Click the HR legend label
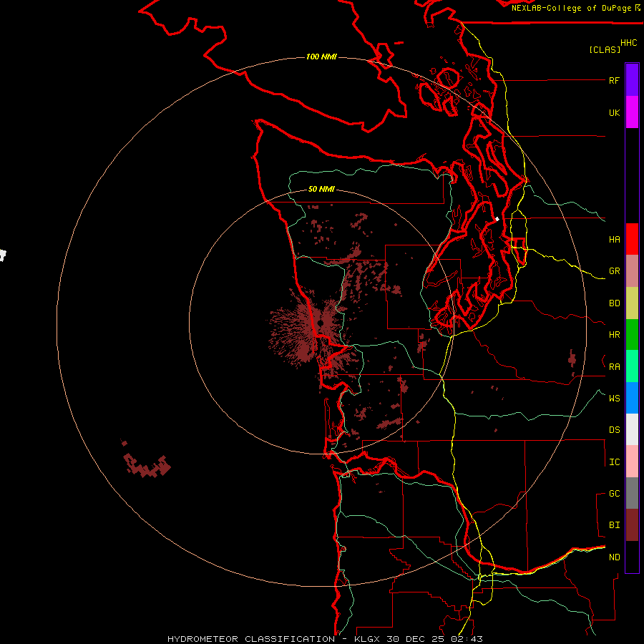This screenshot has height=644, width=644. point(614,335)
